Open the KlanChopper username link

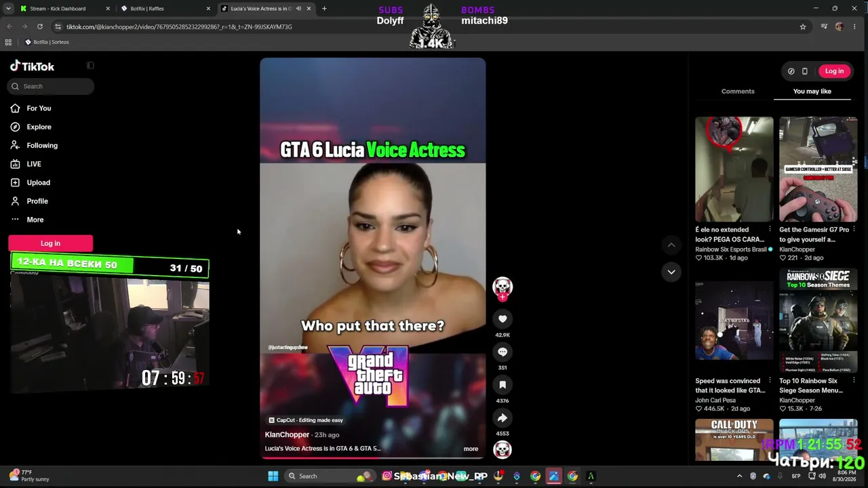[287, 434]
